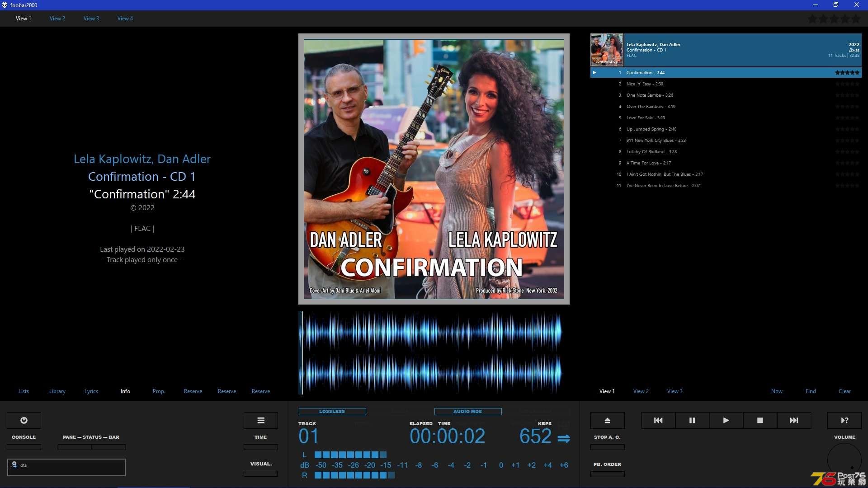This screenshot has width=868, height=488.
Task: Click the Clear link
Action: [844, 391]
